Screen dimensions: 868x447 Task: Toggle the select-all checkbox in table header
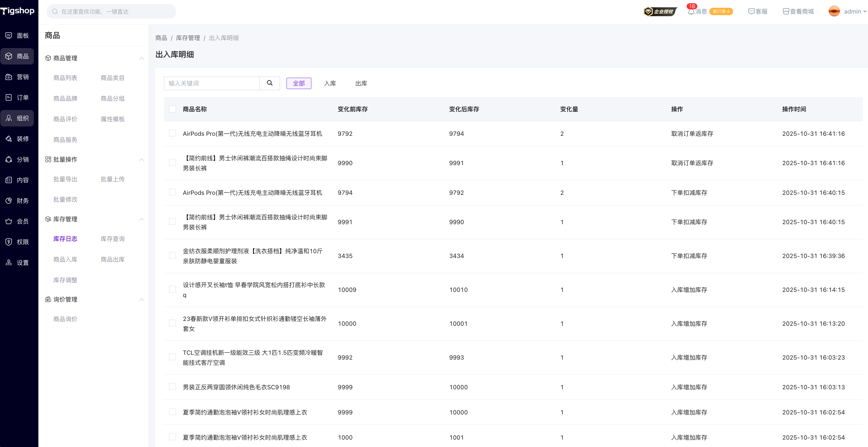[173, 109]
